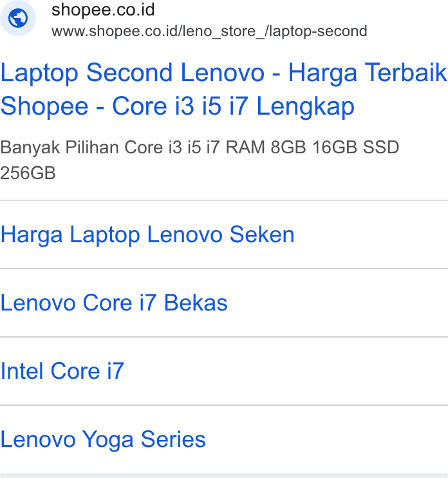Screen dimensions: 448x478
Task: Choose the "Bekas" Core i7 link
Action: pyautogui.click(x=114, y=303)
